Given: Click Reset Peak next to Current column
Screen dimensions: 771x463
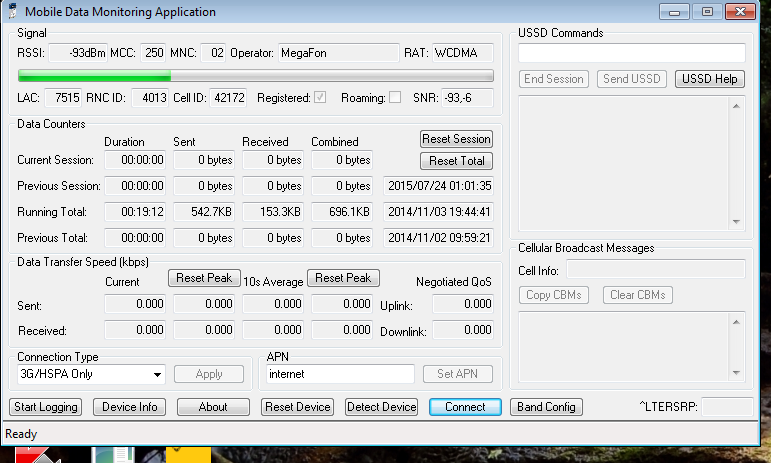Looking at the screenshot, I should coord(204,278).
